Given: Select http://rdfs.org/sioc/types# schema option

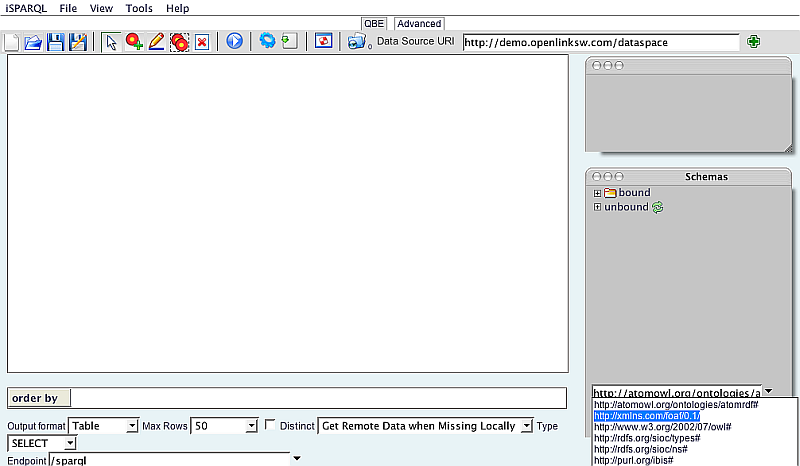Looking at the screenshot, I should point(647,438).
